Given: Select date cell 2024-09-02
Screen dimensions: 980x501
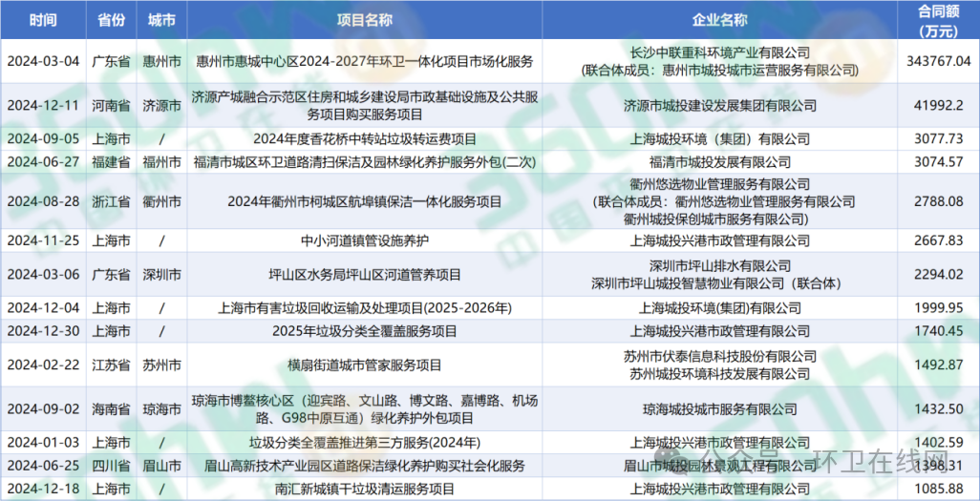Looking at the screenshot, I should [43, 408].
